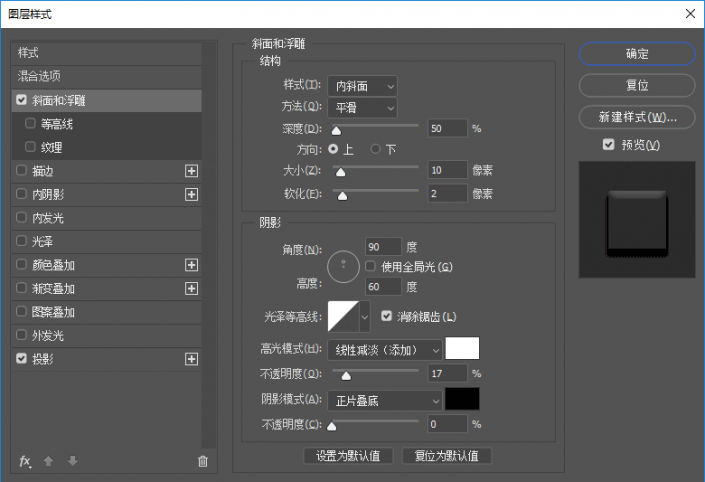This screenshot has height=482, width=705.
Task: Open the 样式 内斜面 dropdown
Action: 362,86
